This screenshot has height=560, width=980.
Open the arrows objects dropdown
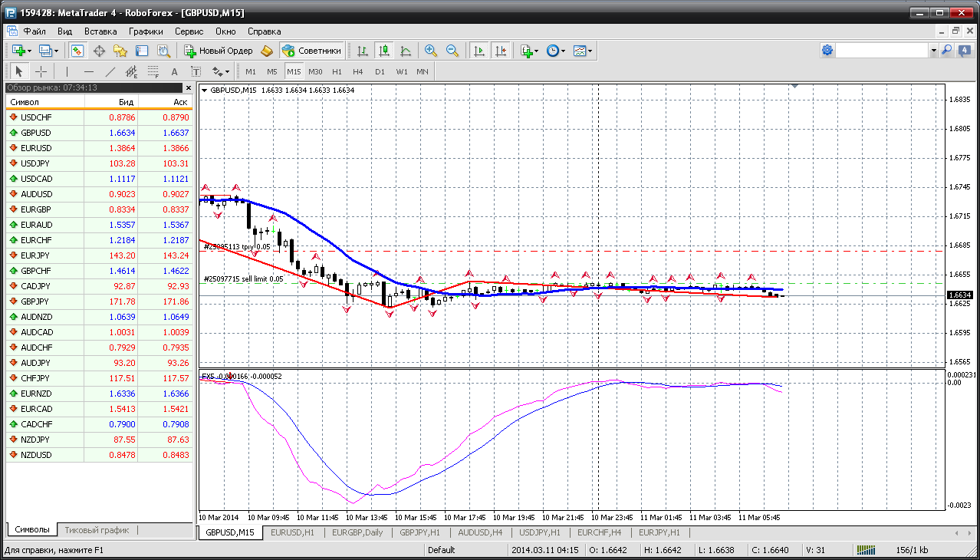pos(221,71)
